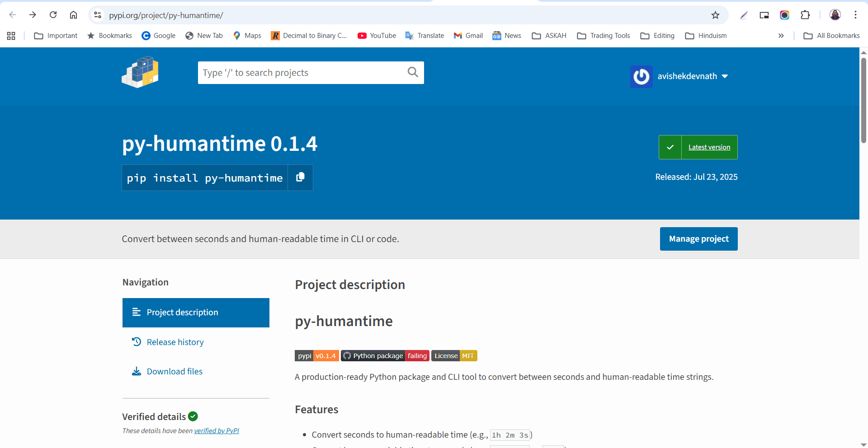Viewport: 868px width, 448px height.
Task: Click the PyPI logo
Action: [x=140, y=72]
